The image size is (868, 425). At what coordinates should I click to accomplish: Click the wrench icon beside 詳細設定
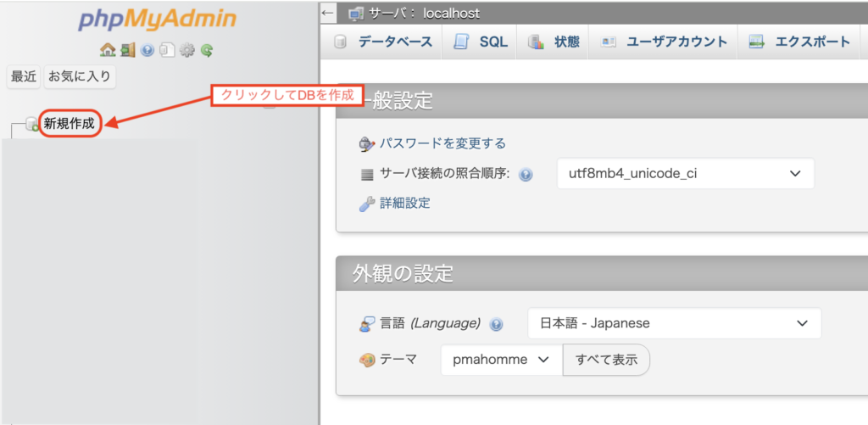[366, 204]
